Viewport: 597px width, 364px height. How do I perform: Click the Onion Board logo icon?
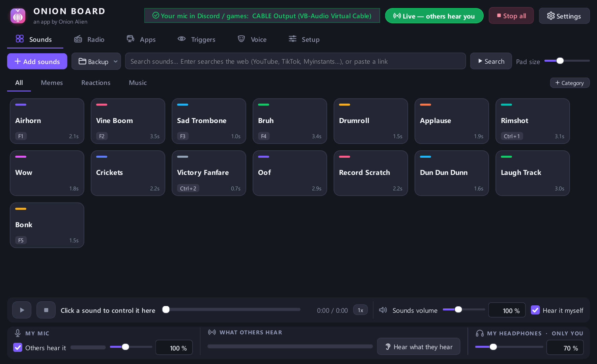[18, 16]
